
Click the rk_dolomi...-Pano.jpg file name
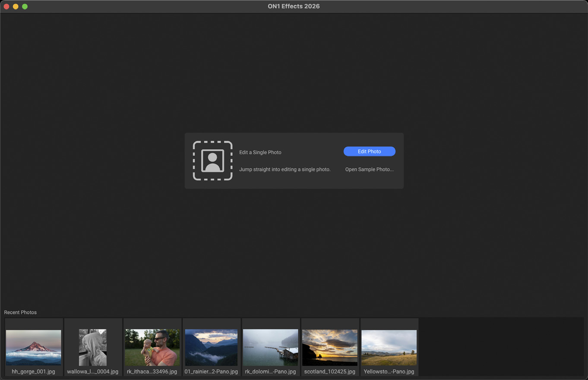(271, 371)
